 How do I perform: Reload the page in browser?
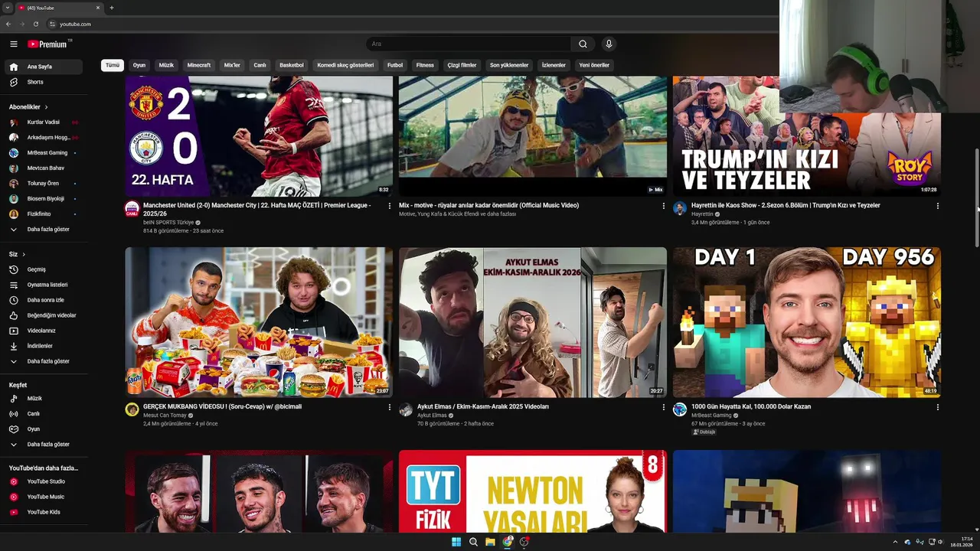[35, 24]
